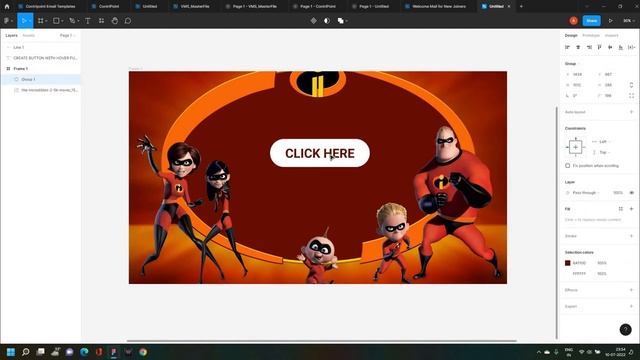Click the Align top icon
The height and width of the screenshot is (360, 640).
tap(599, 47)
